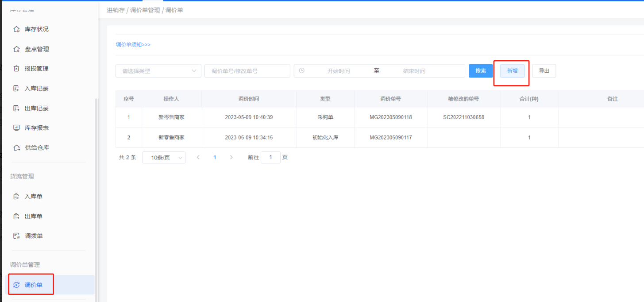The height and width of the screenshot is (302, 644).
Task: Select 调拨单 from the sidebar menu
Action: pyautogui.click(x=34, y=236)
